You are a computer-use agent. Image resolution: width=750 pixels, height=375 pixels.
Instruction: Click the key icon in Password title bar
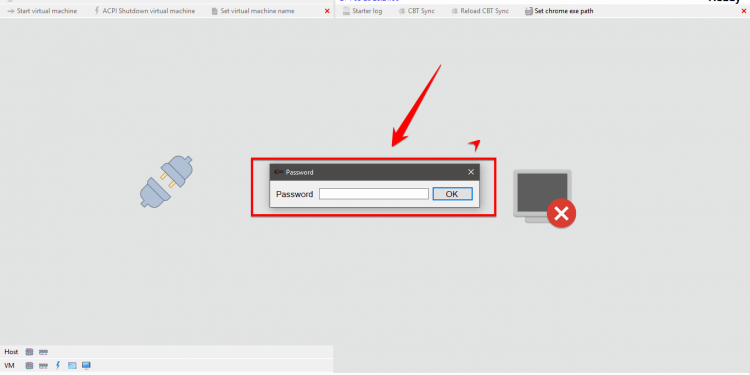(279, 172)
